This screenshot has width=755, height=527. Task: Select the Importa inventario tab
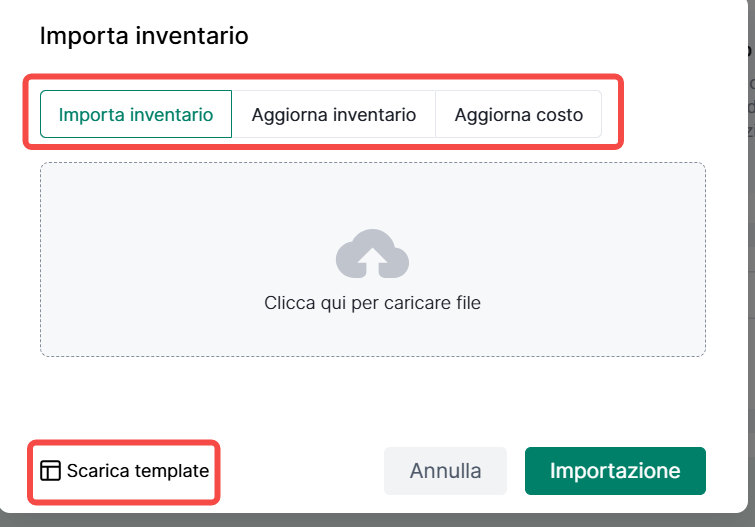[x=136, y=114]
